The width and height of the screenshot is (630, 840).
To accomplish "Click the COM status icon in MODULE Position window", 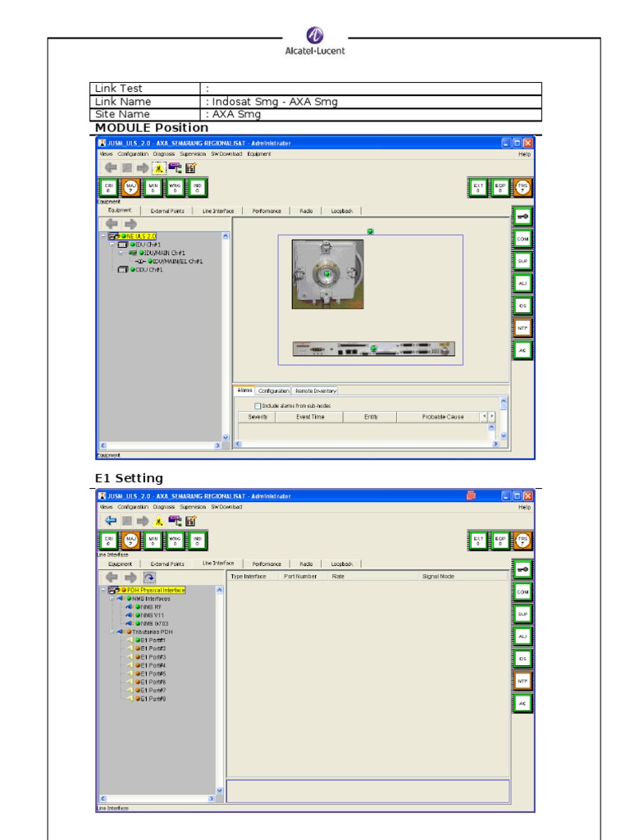I will [523, 239].
